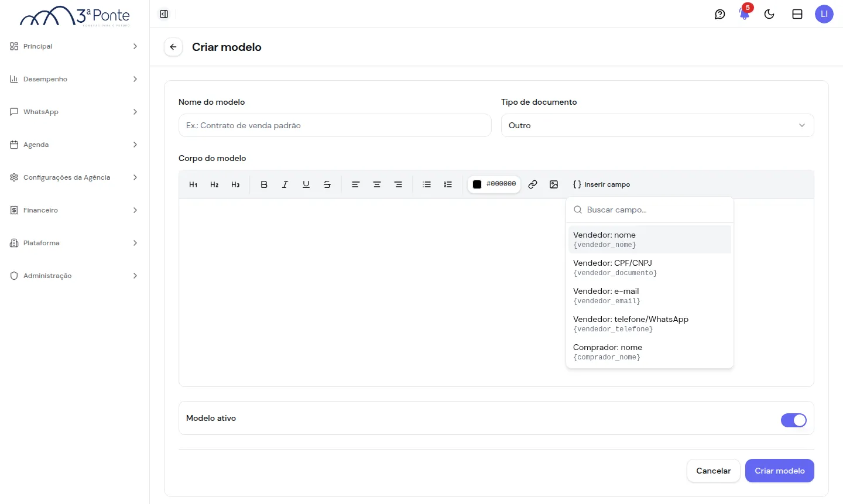Expand the Administração menu
The width and height of the screenshot is (843, 504).
74,276
